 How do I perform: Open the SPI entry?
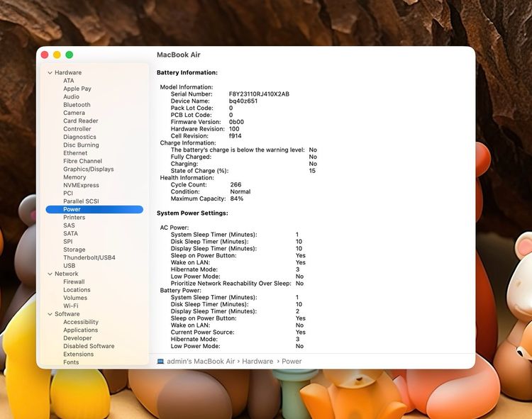point(68,241)
